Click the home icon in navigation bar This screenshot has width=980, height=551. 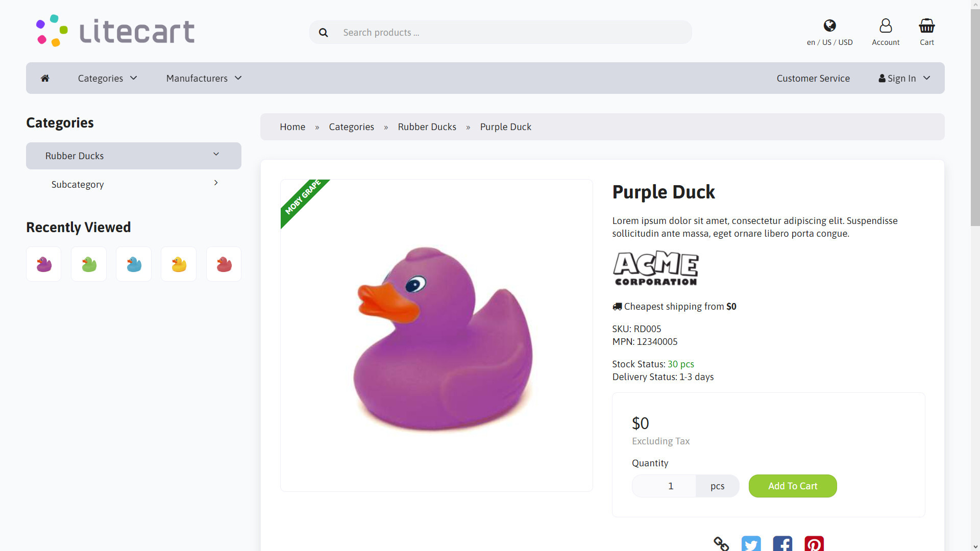point(45,78)
